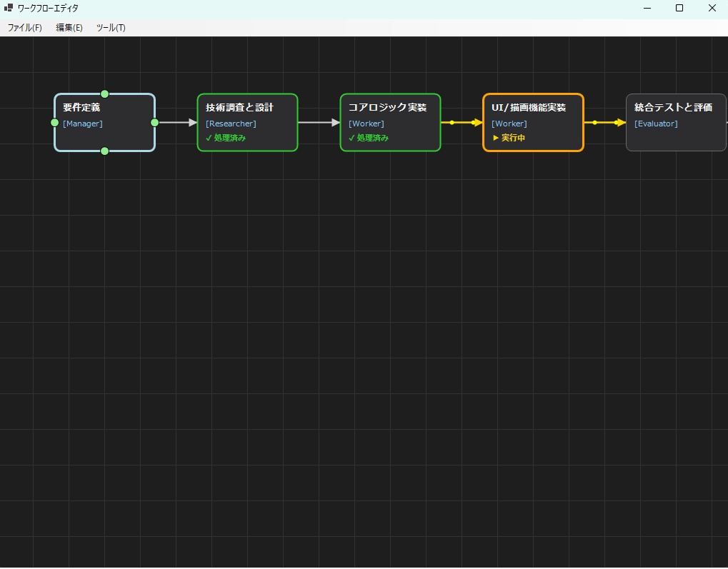Open the 編集(E) menu
This screenshot has width=728, height=569.
[69, 28]
